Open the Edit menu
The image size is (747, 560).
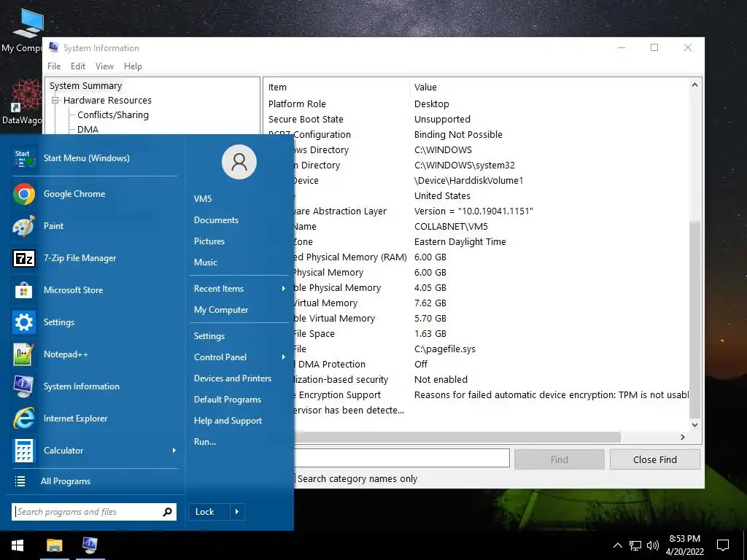pyautogui.click(x=78, y=66)
